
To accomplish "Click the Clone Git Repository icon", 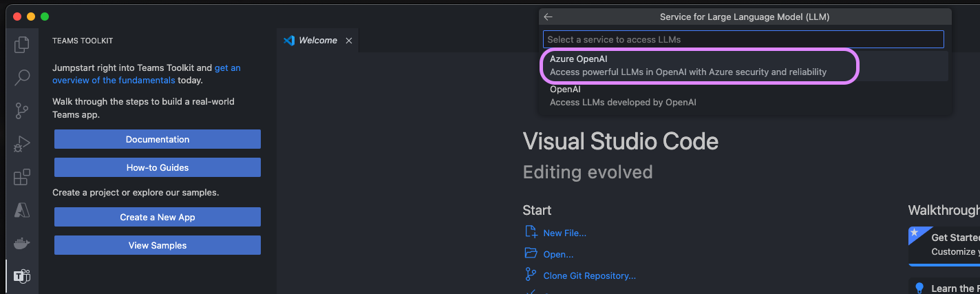I will point(531,275).
